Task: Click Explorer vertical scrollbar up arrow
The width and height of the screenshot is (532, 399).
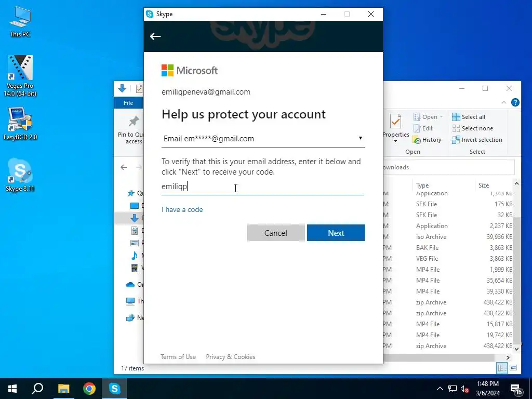Action: (516, 183)
